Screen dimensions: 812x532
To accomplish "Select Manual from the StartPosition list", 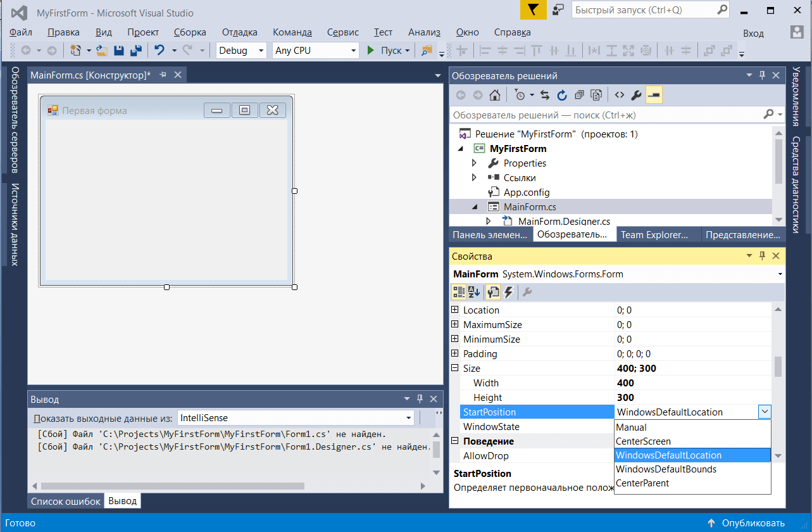I will (x=693, y=427).
